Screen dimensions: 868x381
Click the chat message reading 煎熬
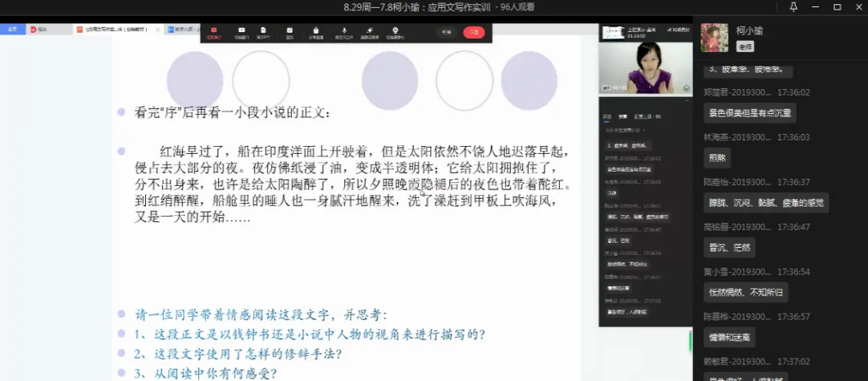click(x=716, y=158)
